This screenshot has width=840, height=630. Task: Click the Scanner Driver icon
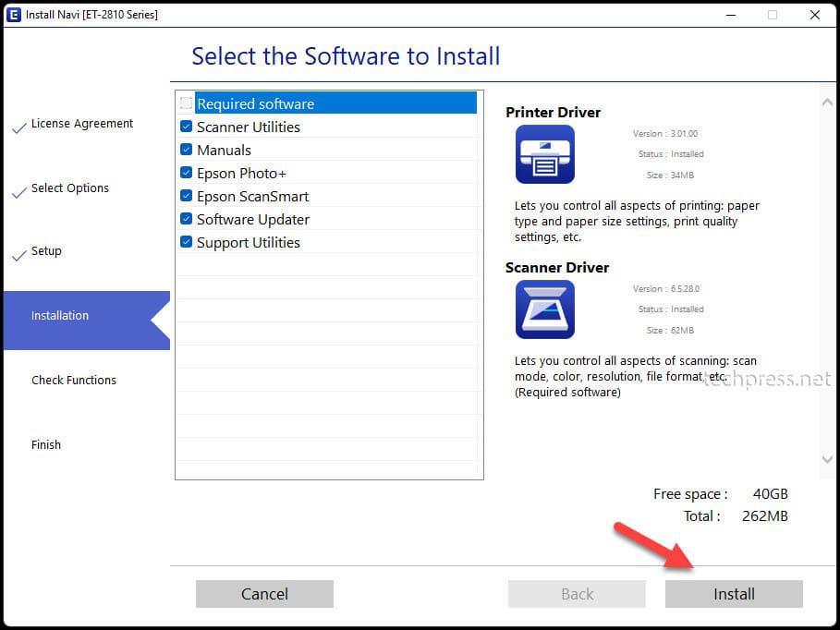pos(545,309)
